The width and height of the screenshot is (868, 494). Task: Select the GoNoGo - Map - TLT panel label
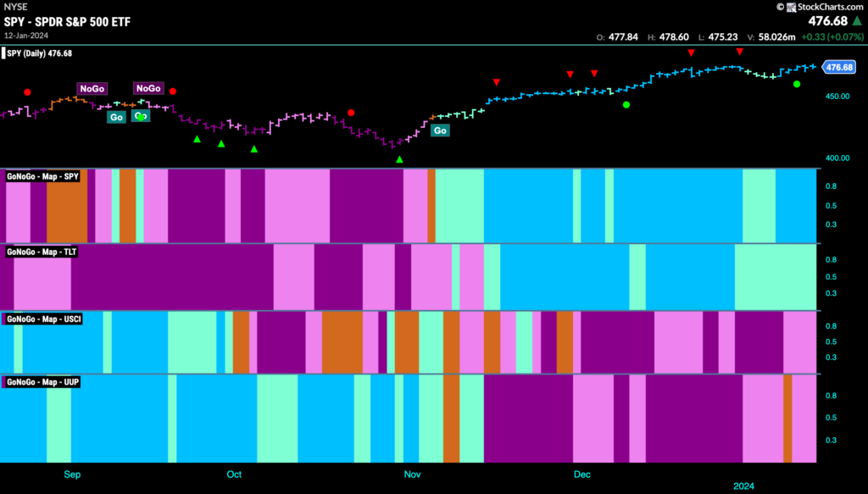point(42,252)
